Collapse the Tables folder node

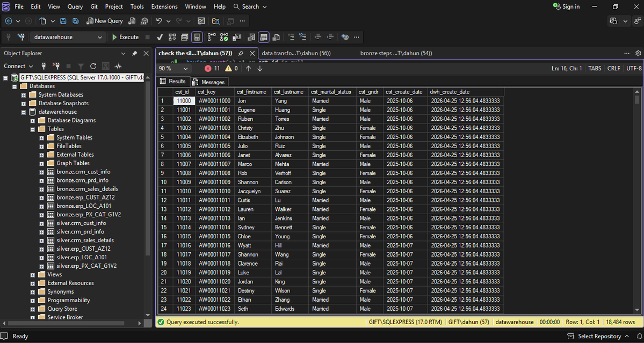point(32,129)
